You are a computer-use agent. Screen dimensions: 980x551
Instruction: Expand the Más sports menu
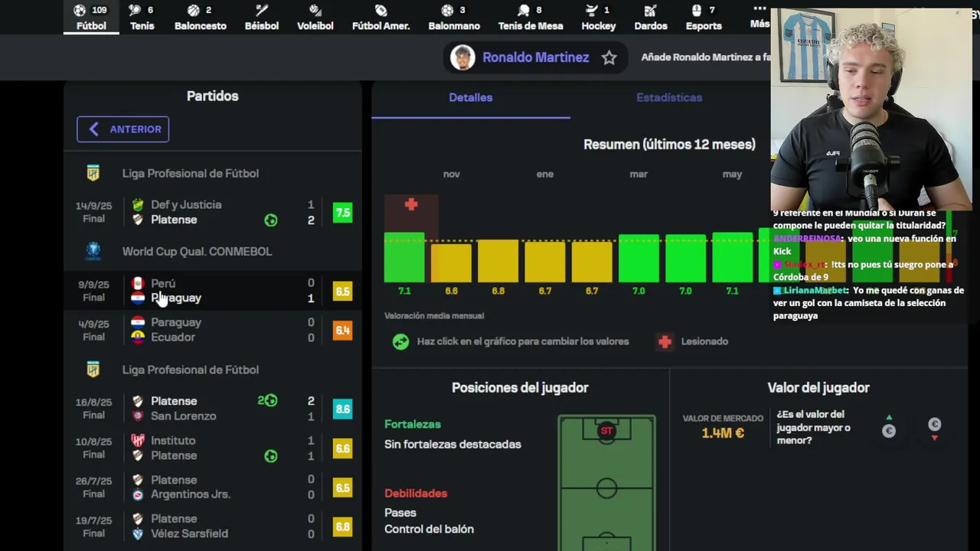[759, 16]
